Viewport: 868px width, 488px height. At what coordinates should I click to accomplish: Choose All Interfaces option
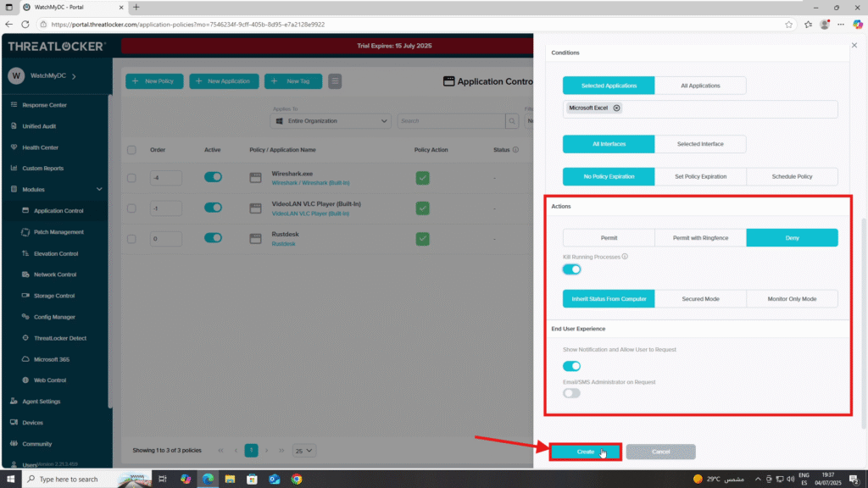click(609, 144)
